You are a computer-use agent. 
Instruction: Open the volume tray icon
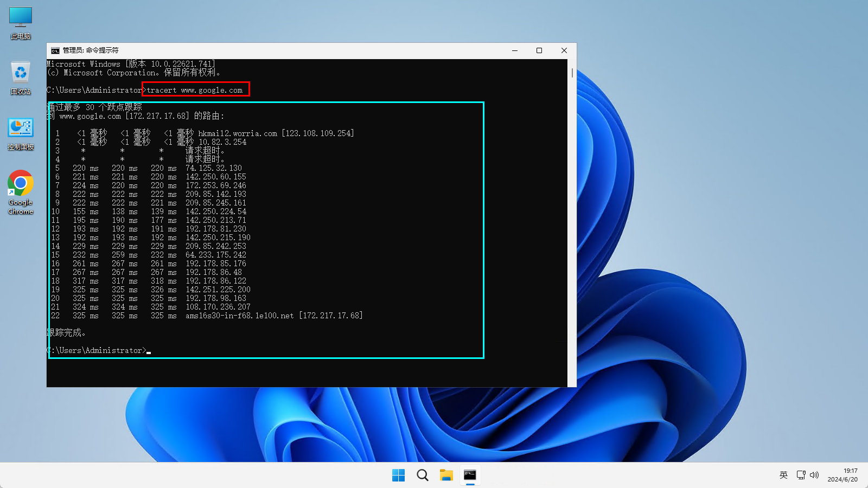point(814,475)
